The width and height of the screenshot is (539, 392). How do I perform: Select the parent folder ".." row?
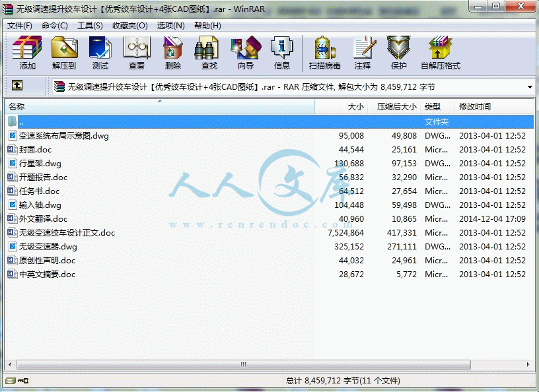(270, 121)
